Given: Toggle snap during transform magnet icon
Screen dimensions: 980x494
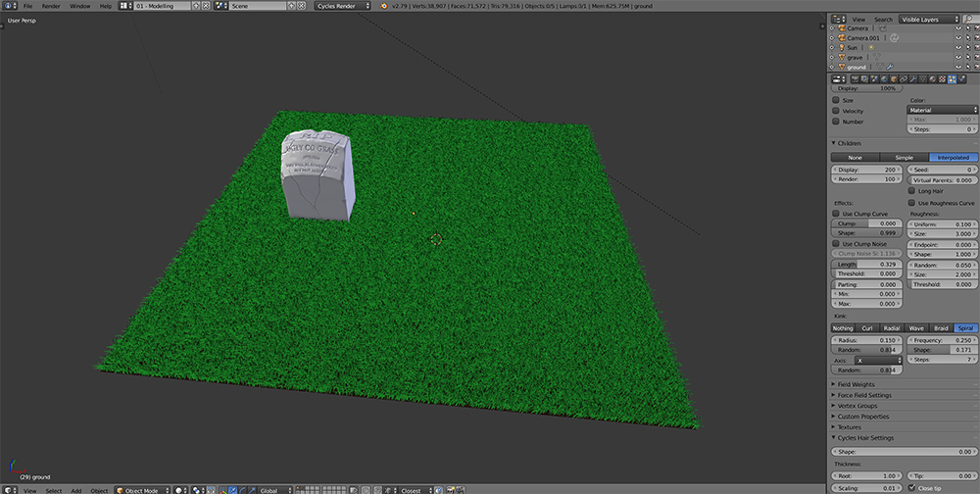Looking at the screenshot, I should coord(378,490).
